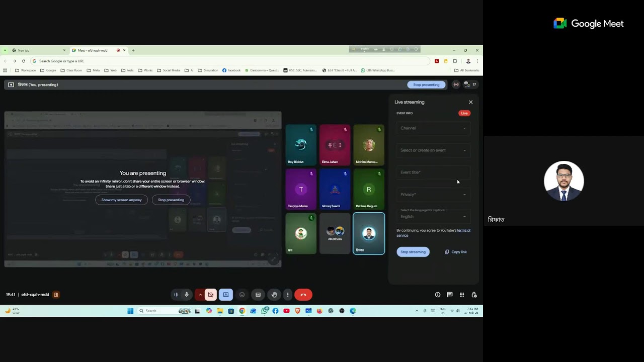This screenshot has width=644, height=362.
Task: Open host controls lock icon
Action: [x=474, y=295]
